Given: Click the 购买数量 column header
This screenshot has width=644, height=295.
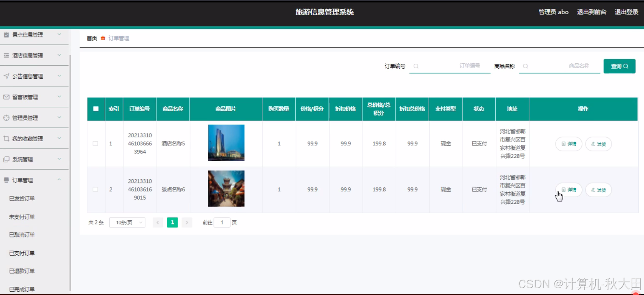Looking at the screenshot, I should pos(279,109).
